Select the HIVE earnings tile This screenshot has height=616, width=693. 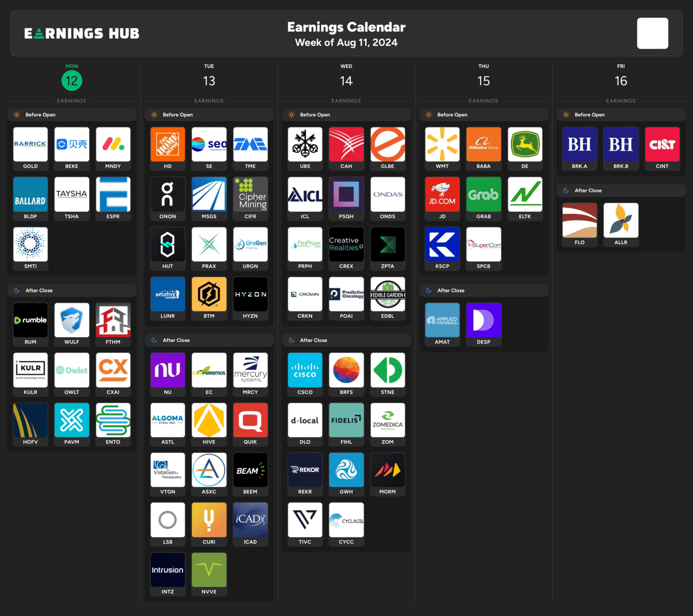coord(209,424)
